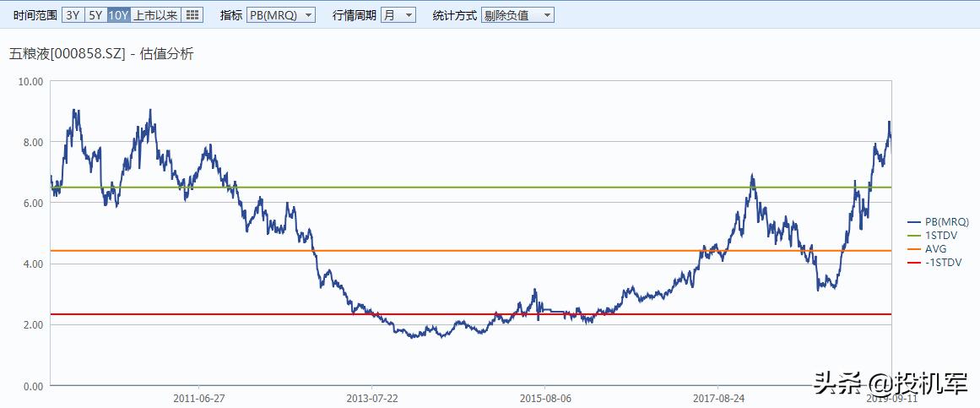This screenshot has width=980, height=408.
Task: Open the 统计方式 剔除负值 dropdown
Action: [x=517, y=16]
